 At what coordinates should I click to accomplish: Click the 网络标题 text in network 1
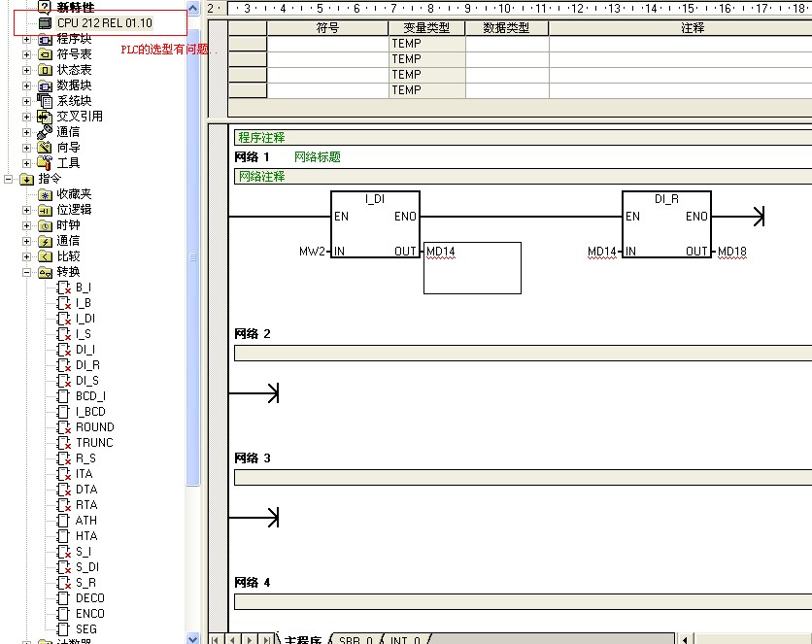(318, 157)
